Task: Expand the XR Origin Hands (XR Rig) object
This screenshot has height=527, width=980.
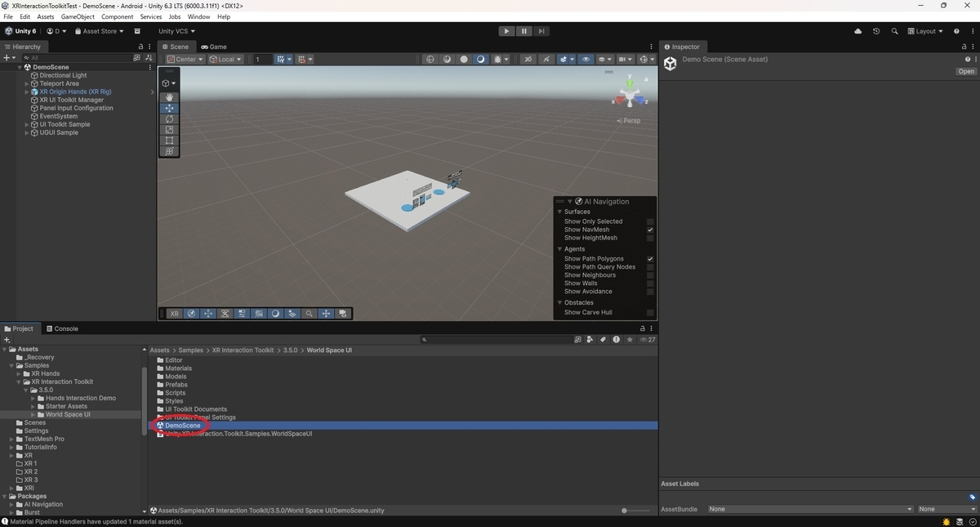Action: click(27, 92)
